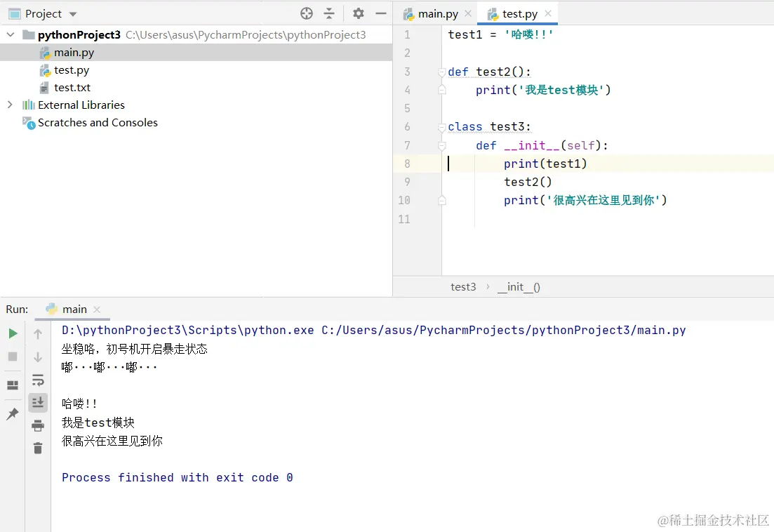
Task: Click __init__() in editor breadcrumb
Action: 519,287
